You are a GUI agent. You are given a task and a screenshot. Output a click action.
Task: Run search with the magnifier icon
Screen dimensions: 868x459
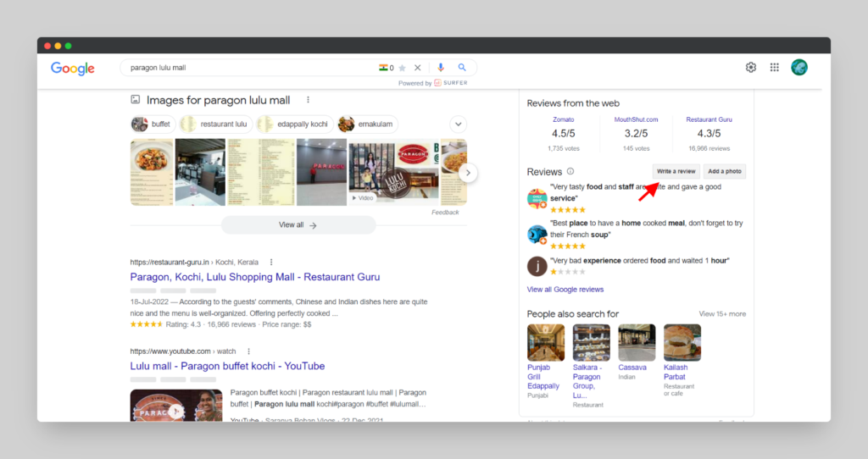tap(462, 68)
